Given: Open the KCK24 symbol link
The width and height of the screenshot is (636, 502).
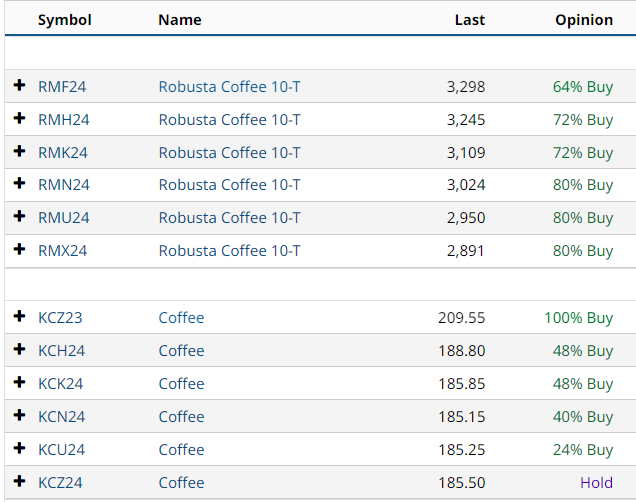Looking at the screenshot, I should pyautogui.click(x=60, y=384).
